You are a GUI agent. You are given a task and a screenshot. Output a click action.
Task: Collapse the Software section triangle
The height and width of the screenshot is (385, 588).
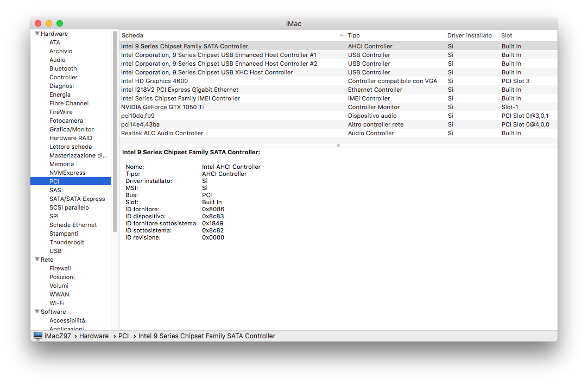[x=37, y=312]
